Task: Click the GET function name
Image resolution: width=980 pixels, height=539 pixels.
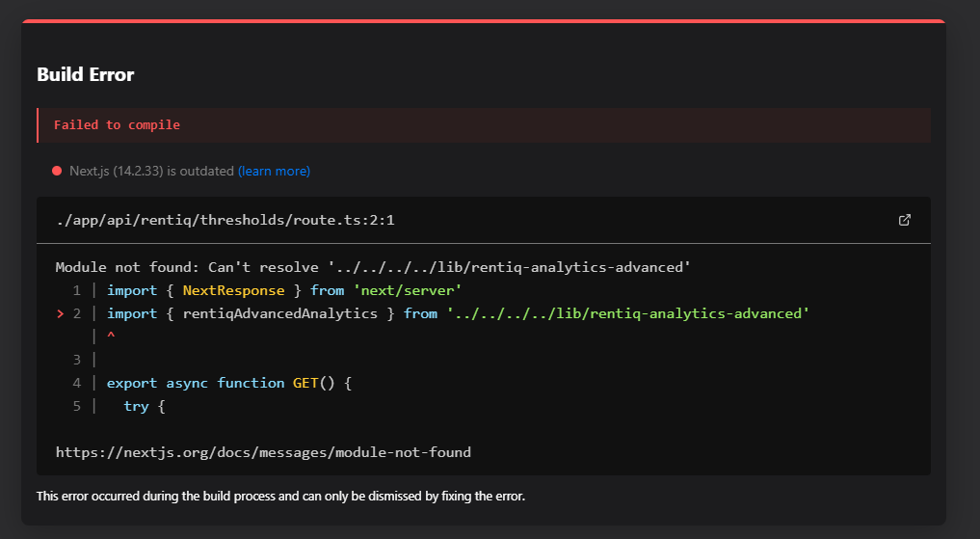Action: click(x=305, y=383)
